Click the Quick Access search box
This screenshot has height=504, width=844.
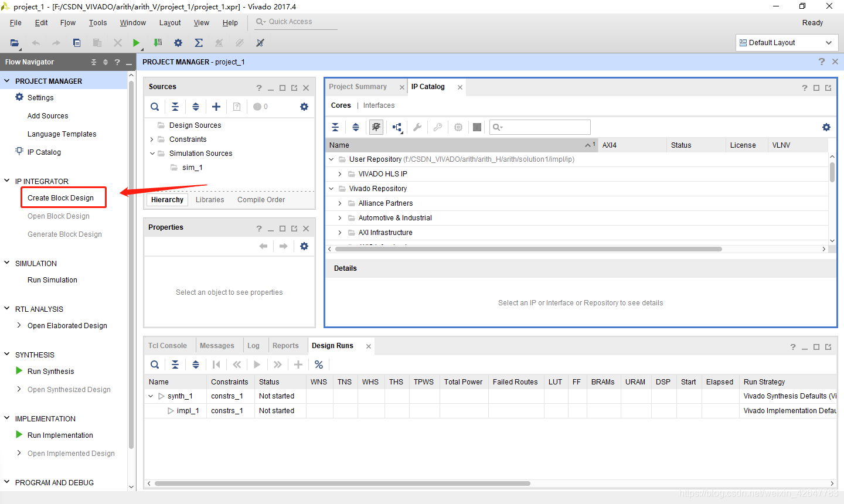(296, 22)
